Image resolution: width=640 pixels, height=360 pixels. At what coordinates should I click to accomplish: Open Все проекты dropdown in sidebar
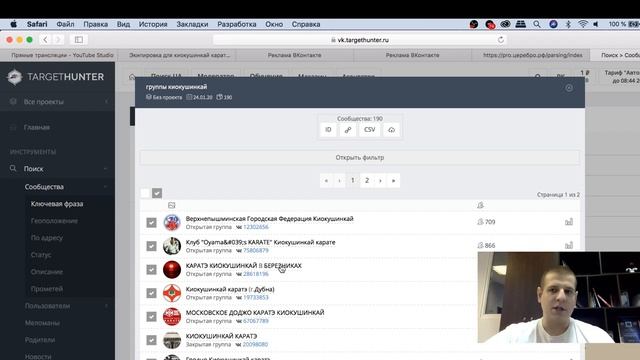pyautogui.click(x=57, y=102)
